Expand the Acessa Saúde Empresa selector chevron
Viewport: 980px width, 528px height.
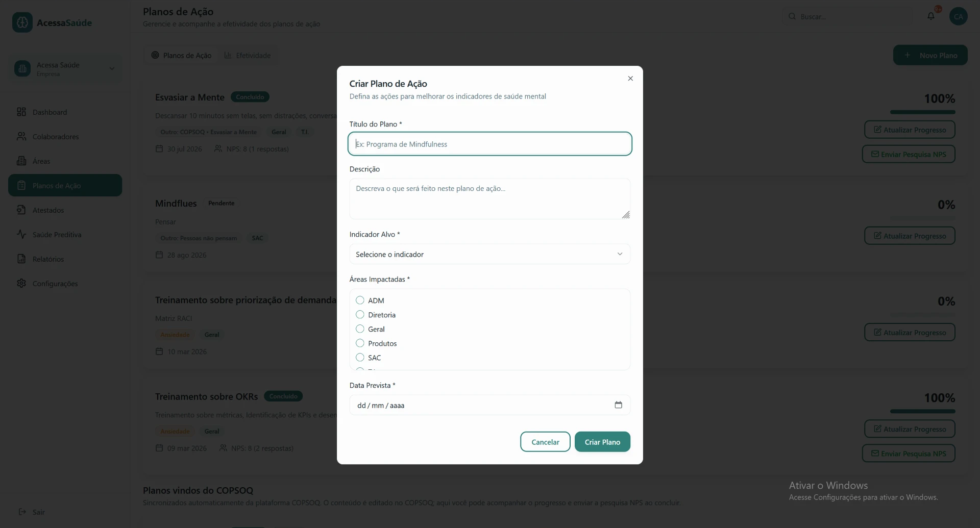coord(112,68)
